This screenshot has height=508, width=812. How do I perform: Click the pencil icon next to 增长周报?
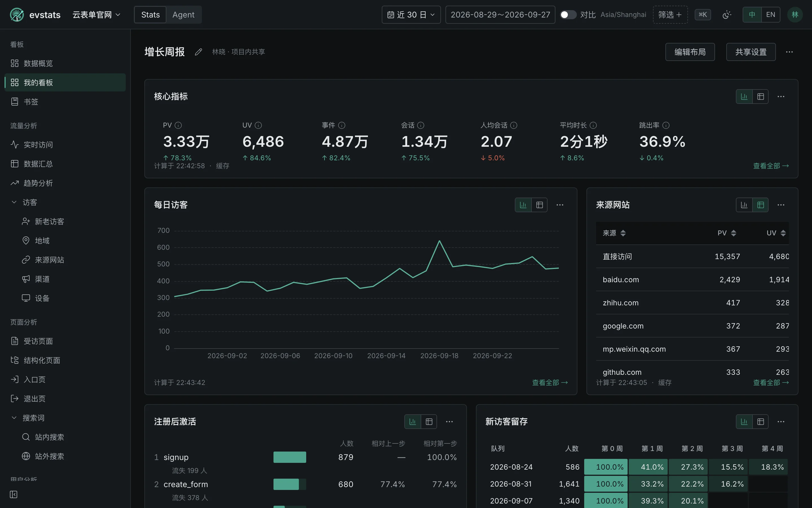tap(198, 52)
